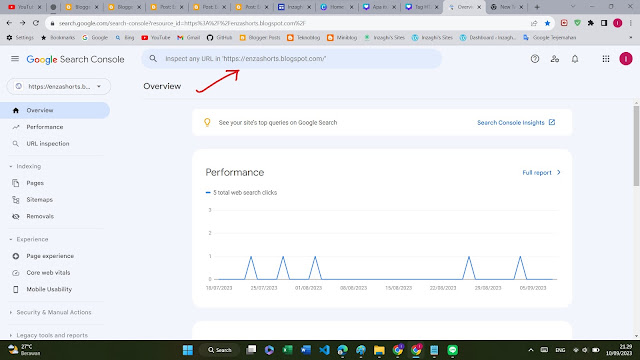The image size is (640, 360).
Task: Open the GitHub bookmark
Action: click(x=219, y=38)
